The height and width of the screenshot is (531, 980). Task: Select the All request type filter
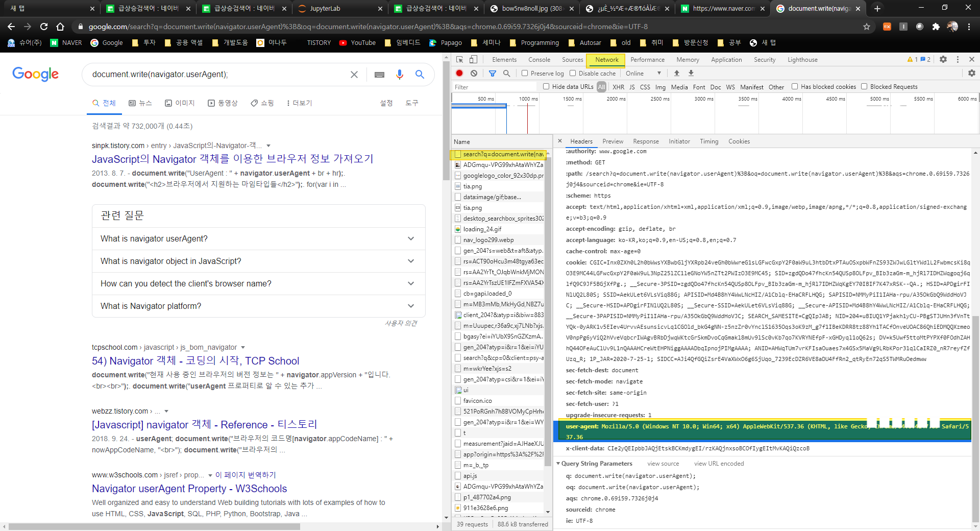click(x=602, y=87)
